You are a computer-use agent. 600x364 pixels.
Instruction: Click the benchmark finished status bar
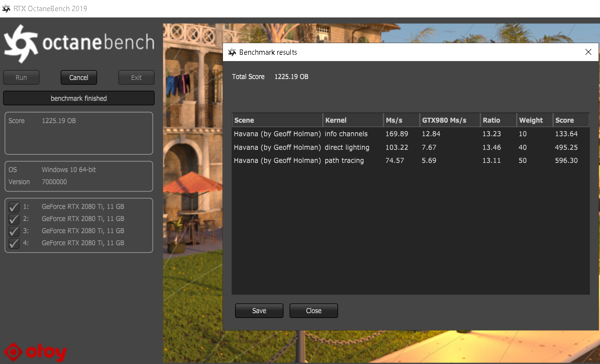pos(79,98)
